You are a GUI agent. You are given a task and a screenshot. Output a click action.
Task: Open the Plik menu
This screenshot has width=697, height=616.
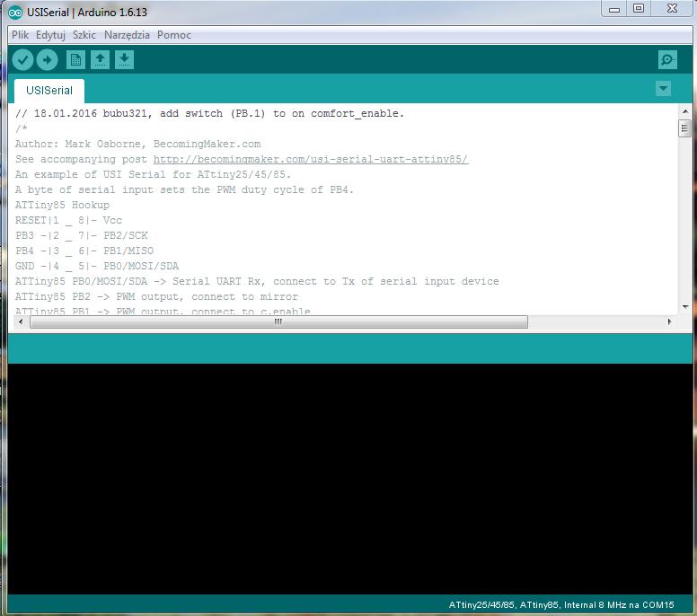point(20,35)
